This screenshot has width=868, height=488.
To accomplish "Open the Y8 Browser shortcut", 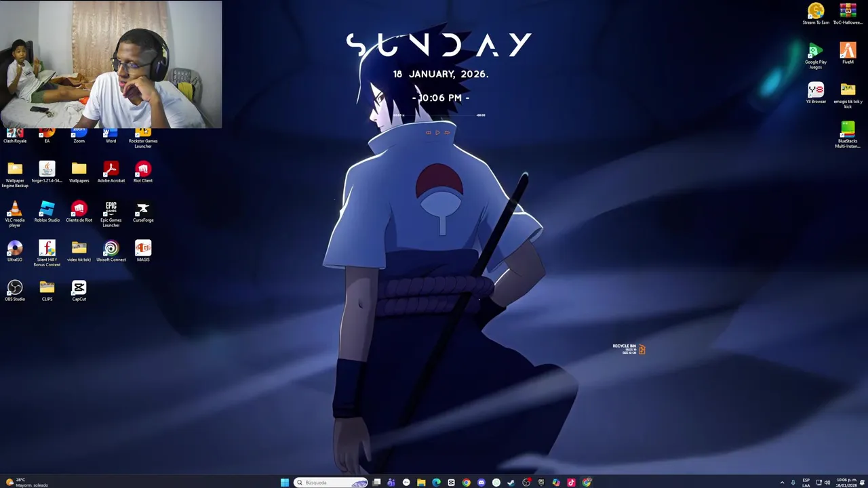I will (816, 92).
